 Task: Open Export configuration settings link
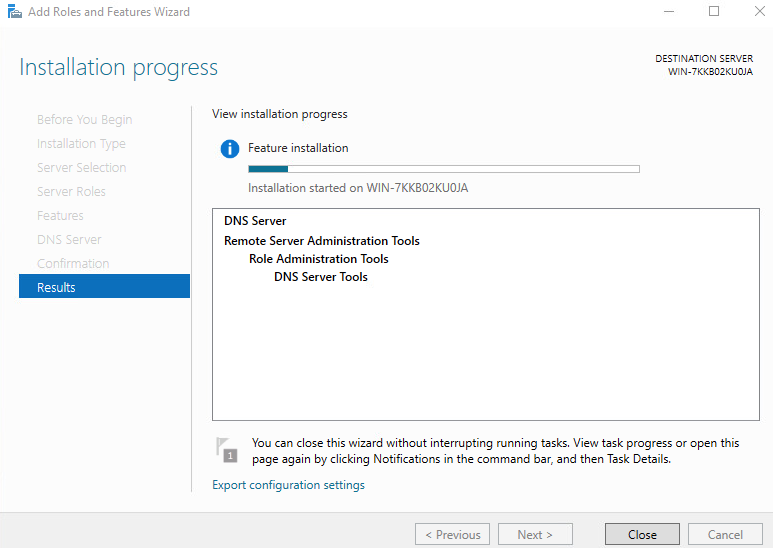288,485
